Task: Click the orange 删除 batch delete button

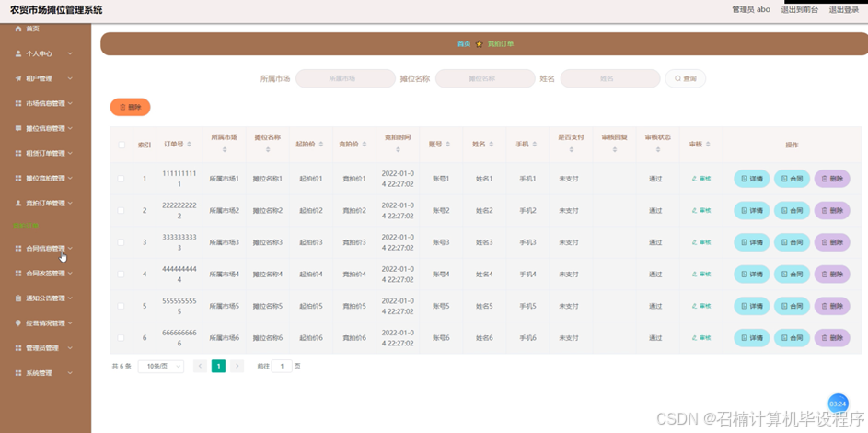Action: [130, 108]
